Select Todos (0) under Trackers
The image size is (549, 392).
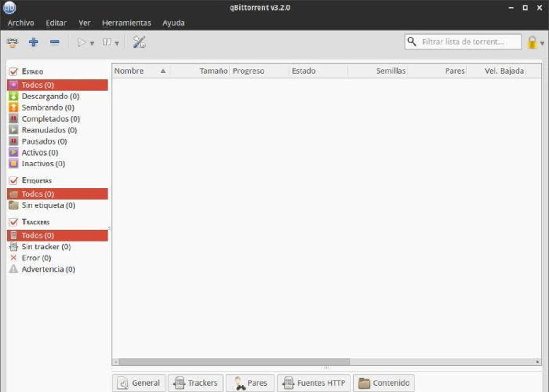point(58,235)
